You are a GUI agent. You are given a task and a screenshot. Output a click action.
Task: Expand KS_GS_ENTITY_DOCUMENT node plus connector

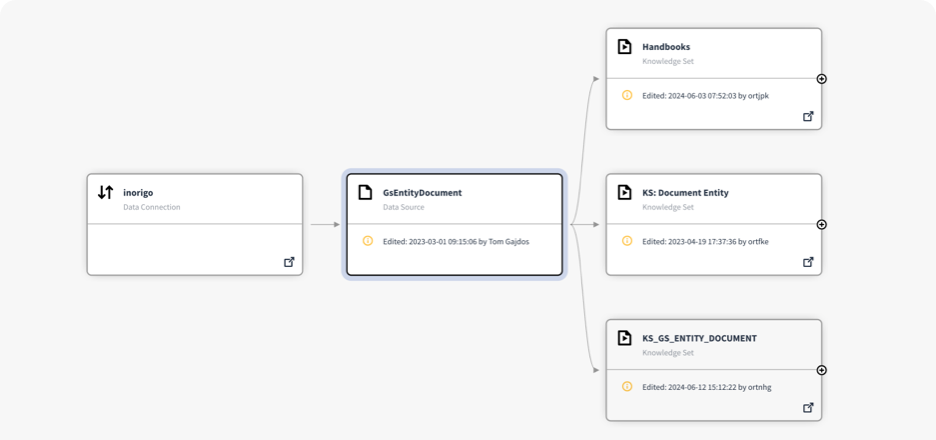click(822, 370)
